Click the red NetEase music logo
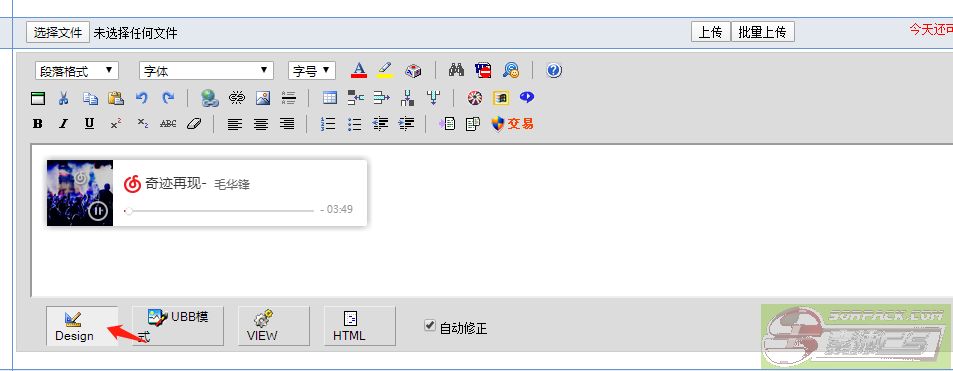The width and height of the screenshot is (953, 371). 132,183
